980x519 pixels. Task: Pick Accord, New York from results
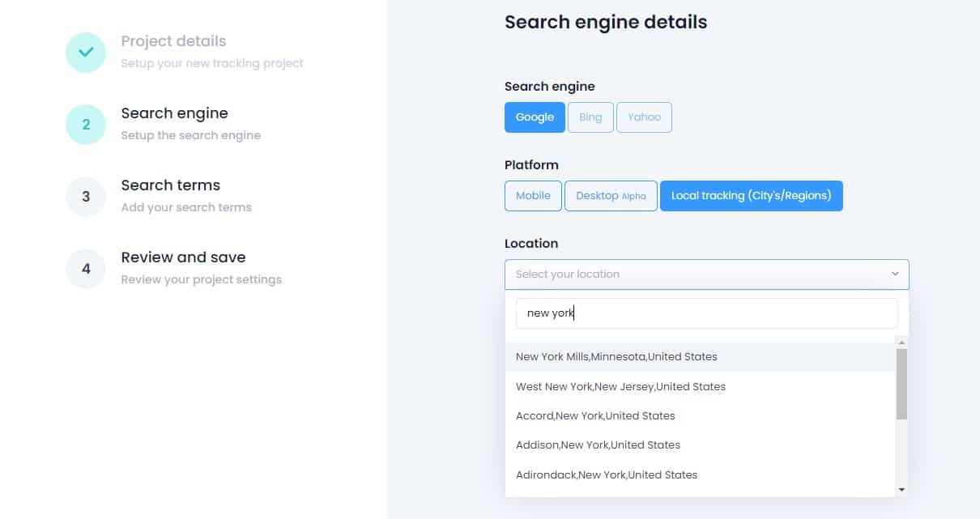click(594, 415)
